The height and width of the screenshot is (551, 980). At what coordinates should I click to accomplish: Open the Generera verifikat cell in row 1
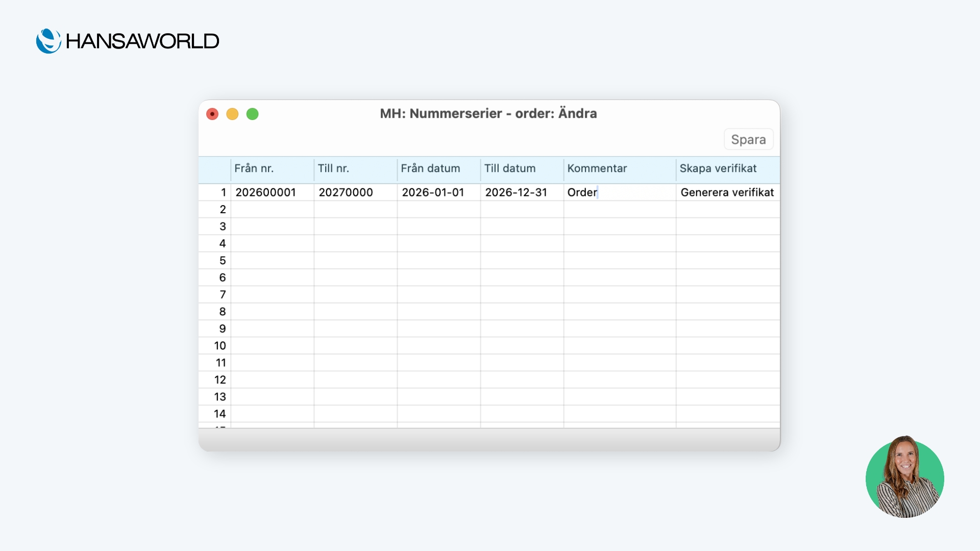727,192
